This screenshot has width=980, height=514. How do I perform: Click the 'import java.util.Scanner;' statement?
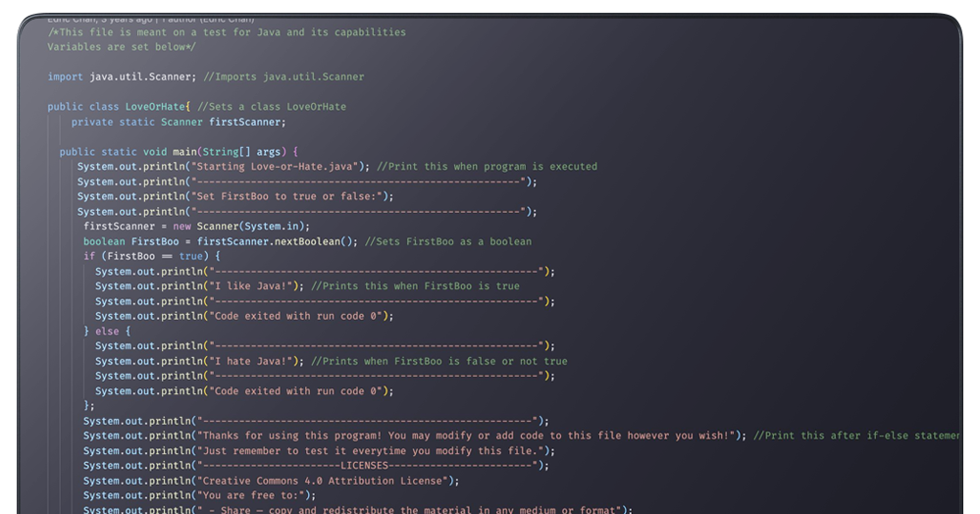(122, 77)
